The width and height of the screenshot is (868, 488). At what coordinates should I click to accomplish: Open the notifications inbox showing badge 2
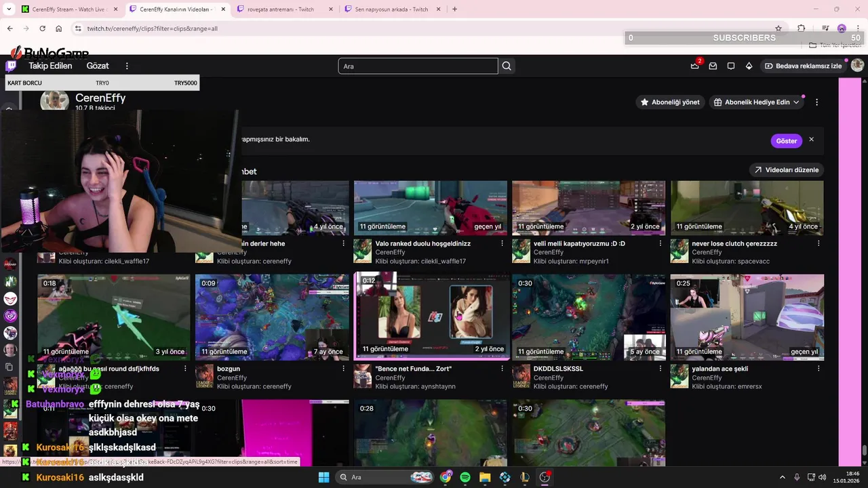tap(695, 66)
